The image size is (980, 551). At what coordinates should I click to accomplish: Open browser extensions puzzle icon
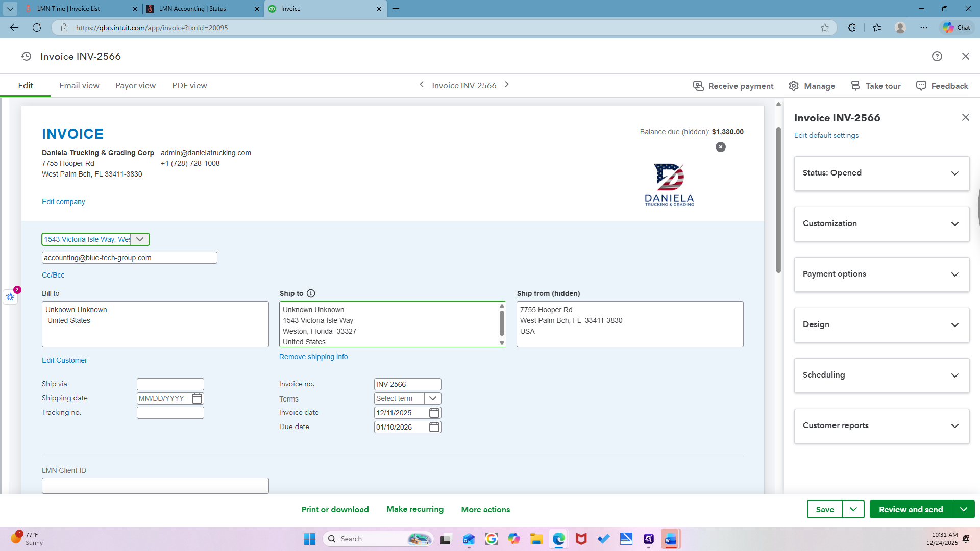point(852,28)
